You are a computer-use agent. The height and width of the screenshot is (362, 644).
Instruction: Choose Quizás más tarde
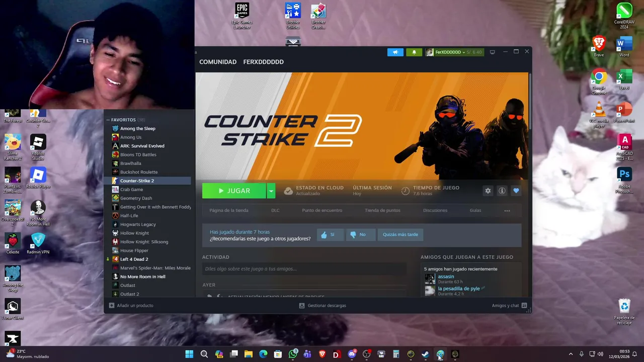pyautogui.click(x=400, y=235)
